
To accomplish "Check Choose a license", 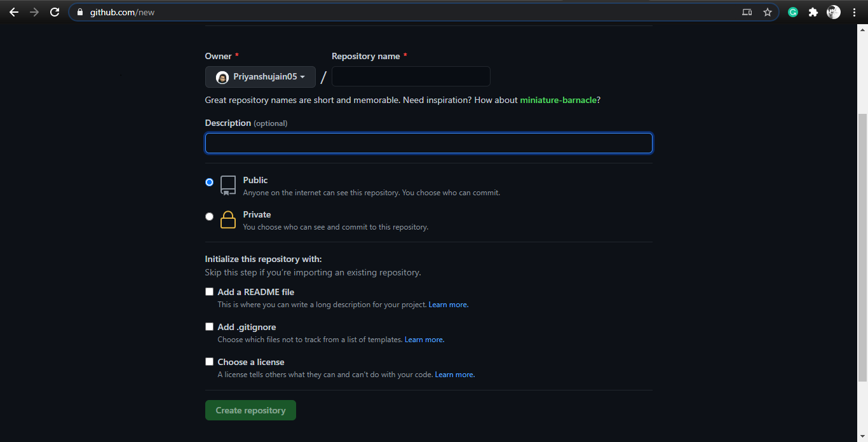I will 209,362.
